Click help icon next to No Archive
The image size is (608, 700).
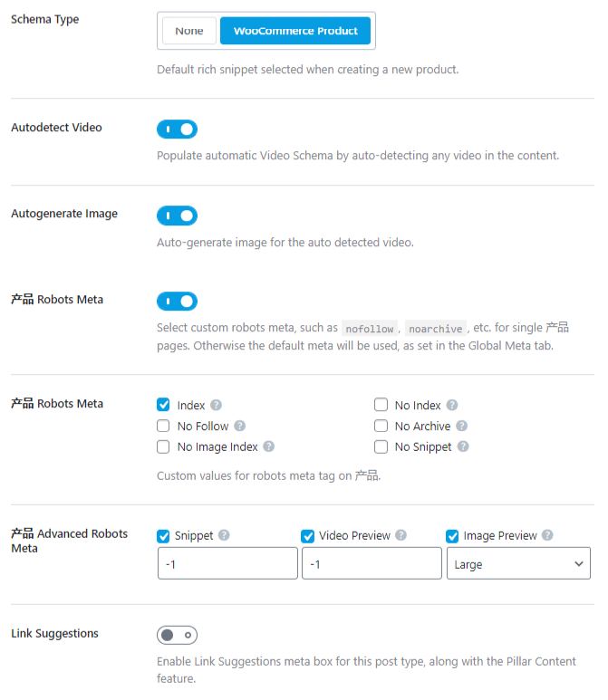[461, 427]
